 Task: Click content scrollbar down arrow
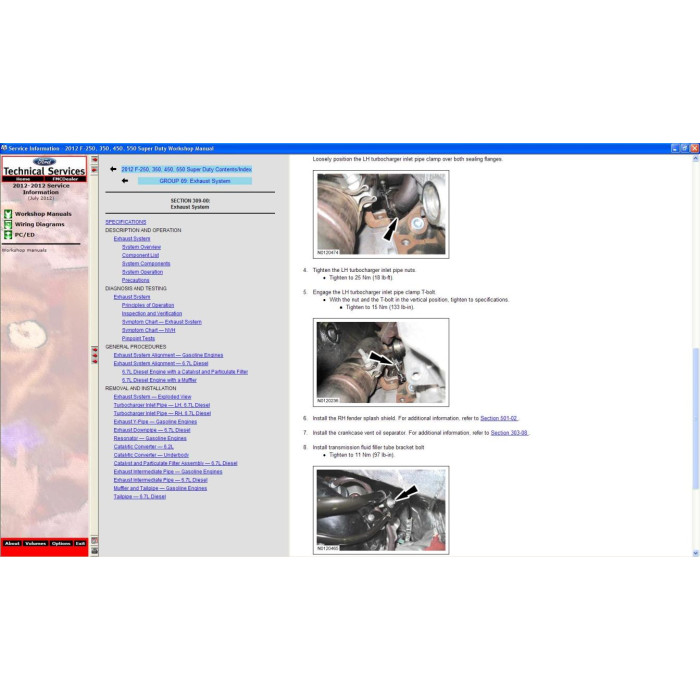click(x=695, y=553)
